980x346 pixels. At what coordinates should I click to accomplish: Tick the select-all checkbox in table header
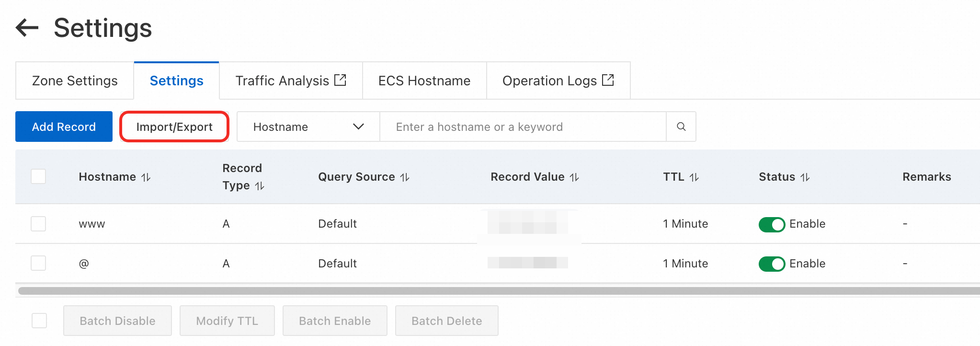[38, 176]
